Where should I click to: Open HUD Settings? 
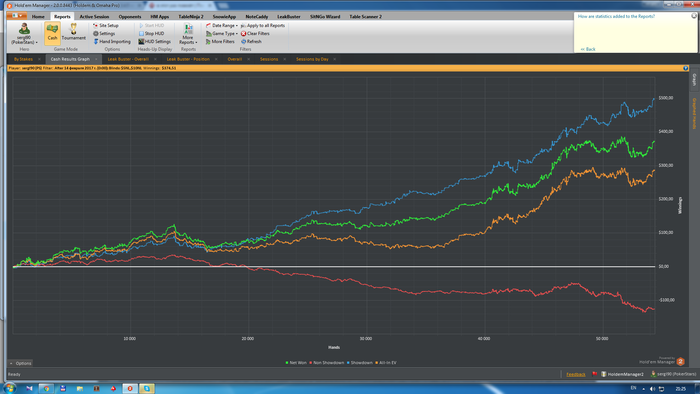pyautogui.click(x=154, y=41)
